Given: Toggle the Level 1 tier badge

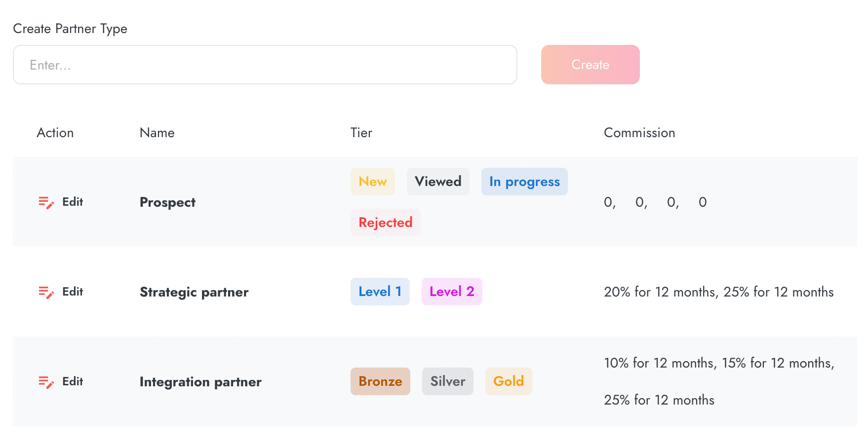Looking at the screenshot, I should [x=380, y=292].
